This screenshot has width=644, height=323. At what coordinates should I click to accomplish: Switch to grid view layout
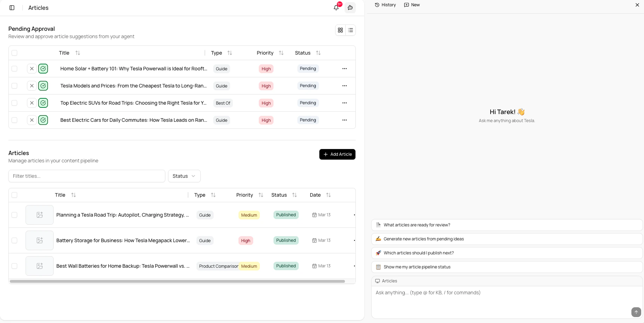pos(340,30)
